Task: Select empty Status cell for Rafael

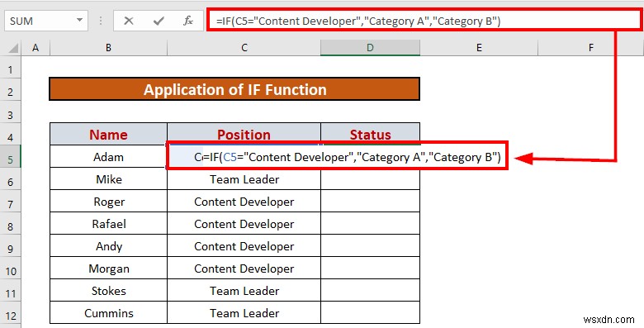Action: (370, 224)
